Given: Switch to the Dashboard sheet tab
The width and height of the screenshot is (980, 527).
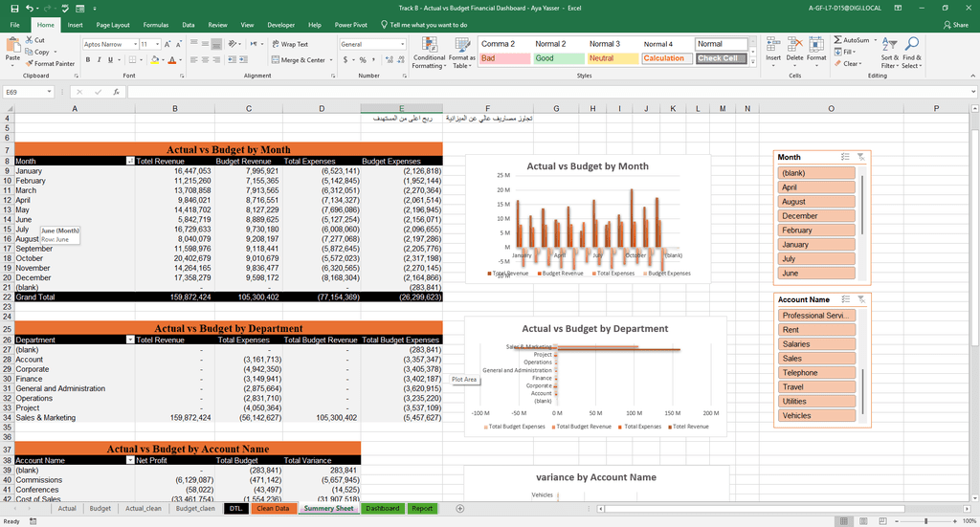Looking at the screenshot, I should click(383, 508).
